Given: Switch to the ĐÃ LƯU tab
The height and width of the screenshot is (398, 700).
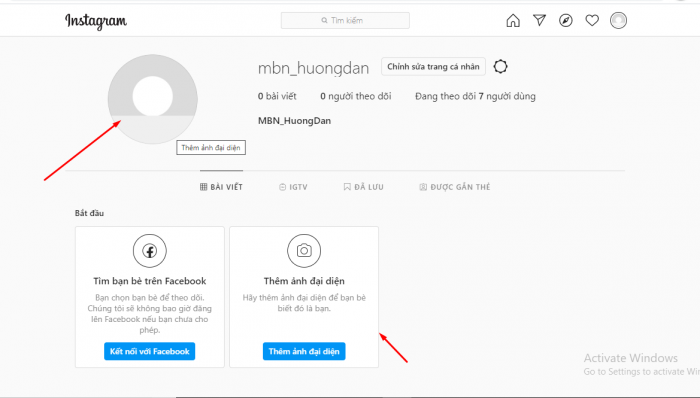Looking at the screenshot, I should point(363,187).
